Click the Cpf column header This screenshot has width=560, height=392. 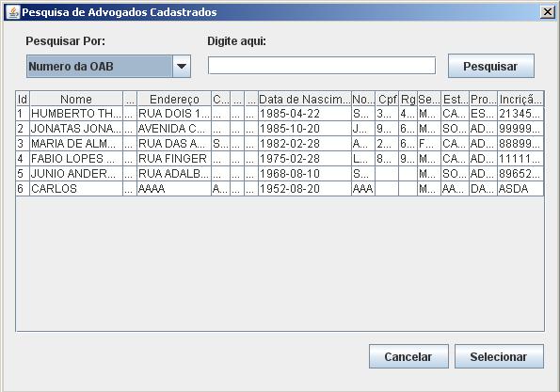pos(387,99)
